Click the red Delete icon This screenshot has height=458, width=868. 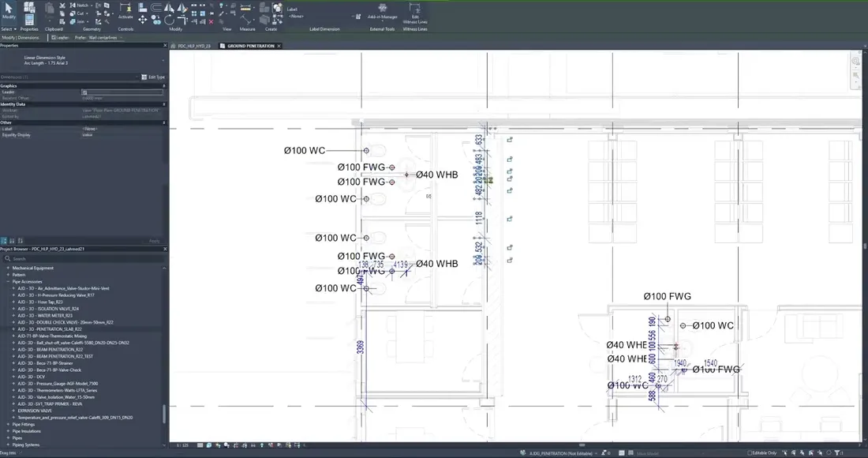click(x=211, y=21)
